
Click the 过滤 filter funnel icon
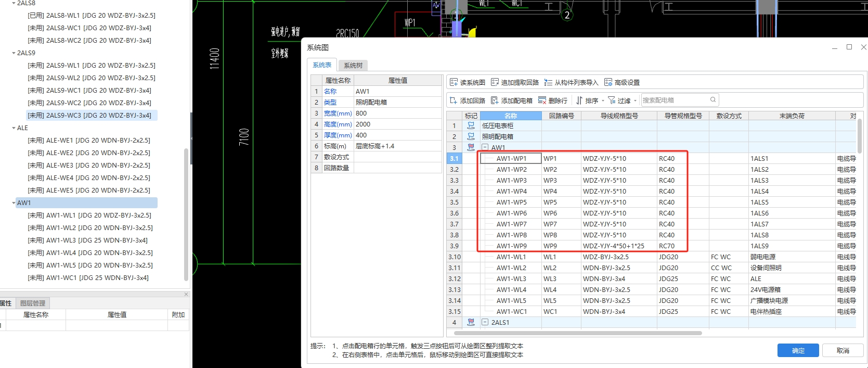pyautogui.click(x=612, y=100)
